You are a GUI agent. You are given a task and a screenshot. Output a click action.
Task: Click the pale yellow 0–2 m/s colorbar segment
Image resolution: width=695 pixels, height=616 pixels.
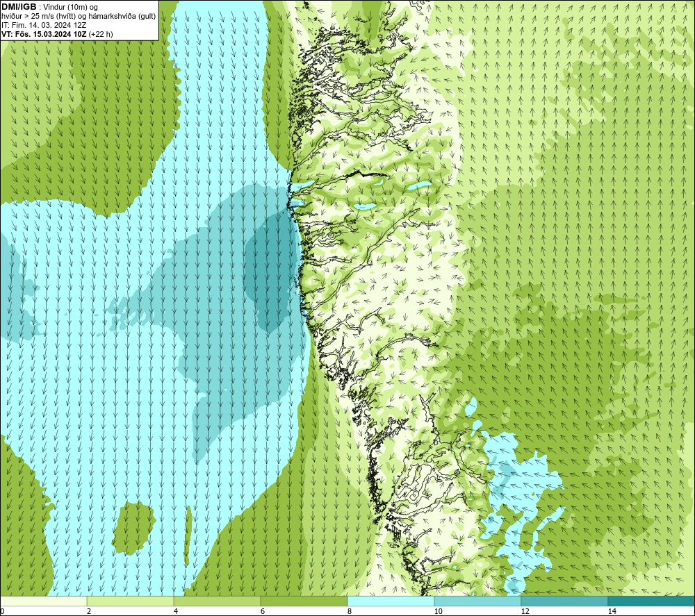43,601
